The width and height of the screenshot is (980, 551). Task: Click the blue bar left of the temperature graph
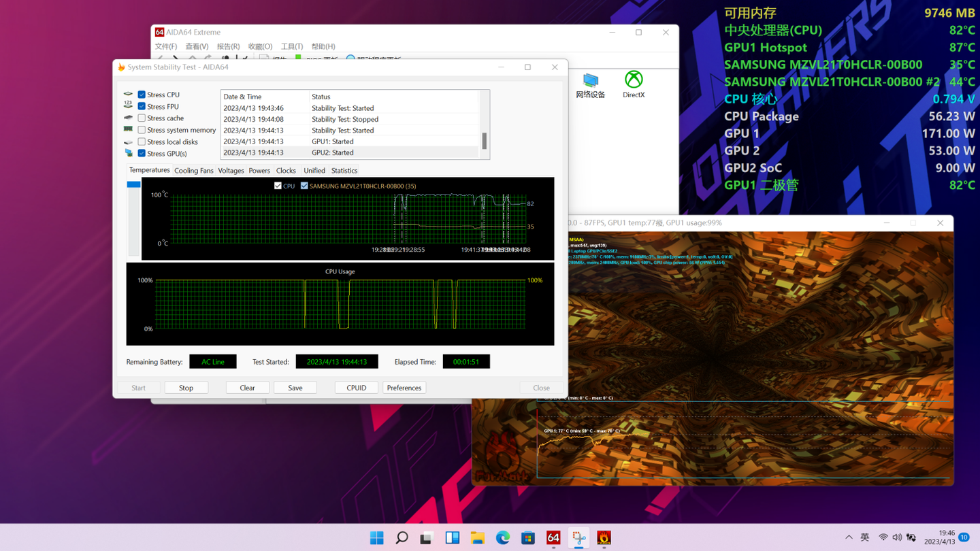(133, 184)
